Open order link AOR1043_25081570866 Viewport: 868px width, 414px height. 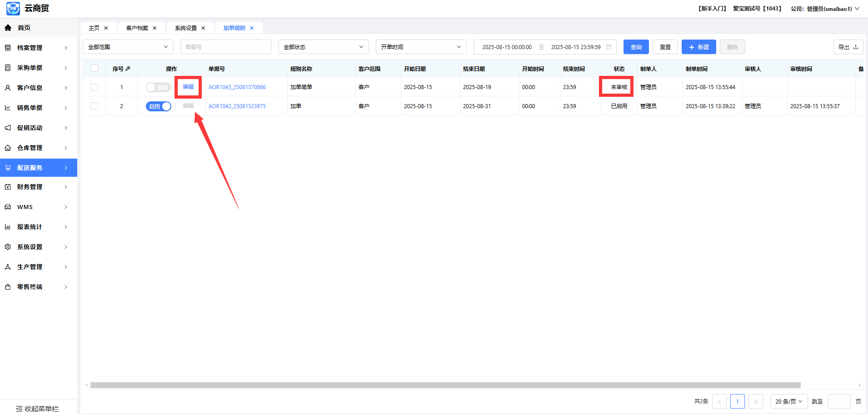[x=237, y=87]
